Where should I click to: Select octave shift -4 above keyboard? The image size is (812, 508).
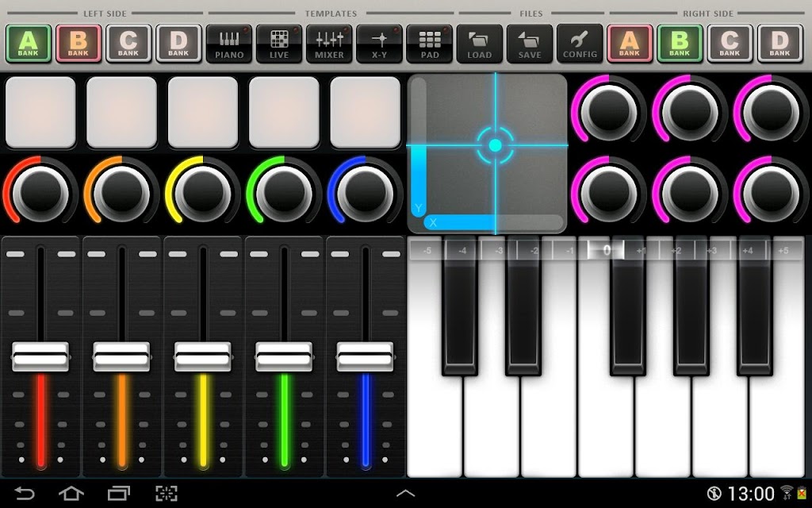[x=462, y=251]
